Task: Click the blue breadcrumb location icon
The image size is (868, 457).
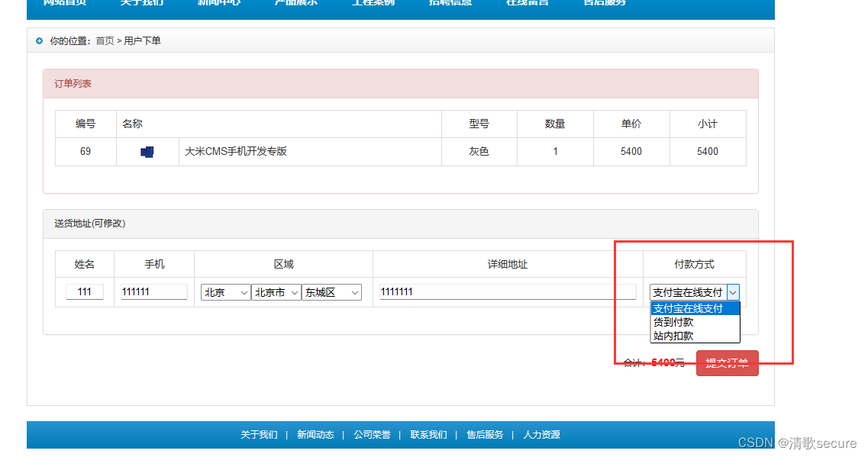Action: [x=39, y=40]
